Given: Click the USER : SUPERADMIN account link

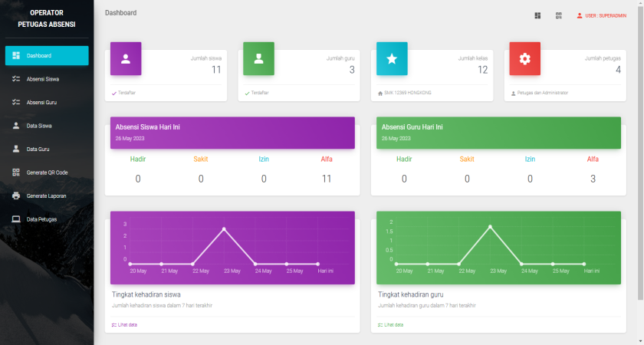Looking at the screenshot, I should pyautogui.click(x=601, y=15).
